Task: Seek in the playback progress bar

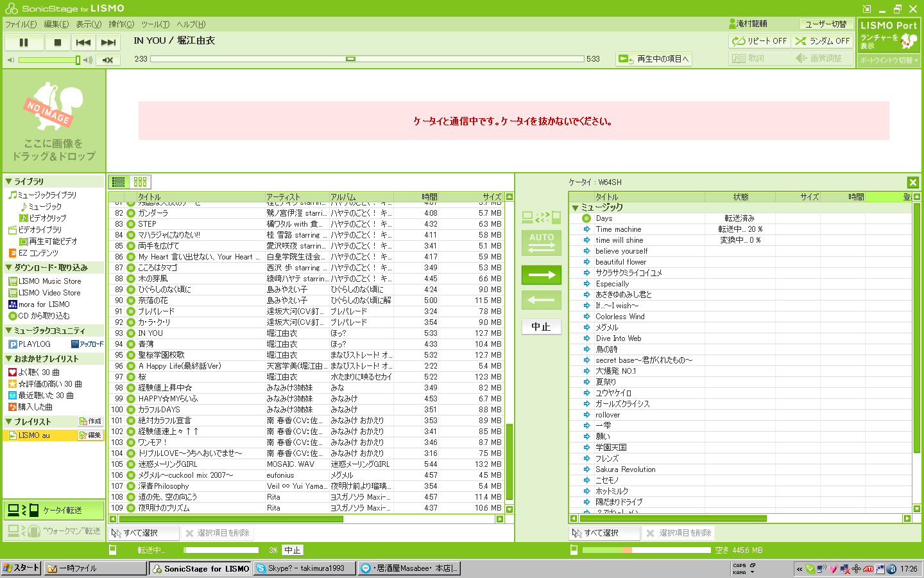Action: click(x=367, y=59)
